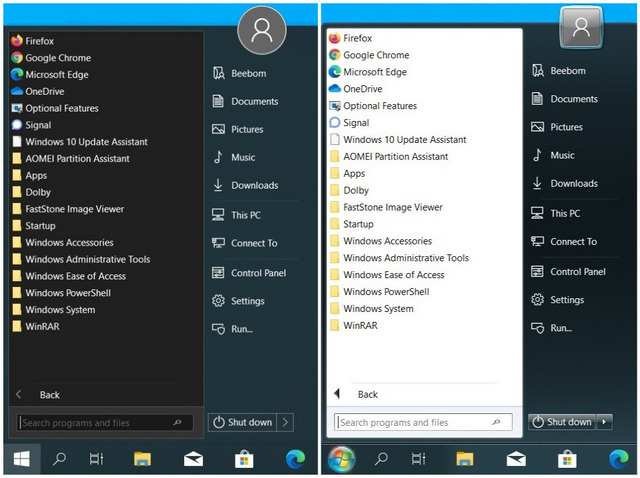Viewport: 640px width, 478px height.
Task: Open Google Chrome in the dark left menu
Action: click(51, 58)
